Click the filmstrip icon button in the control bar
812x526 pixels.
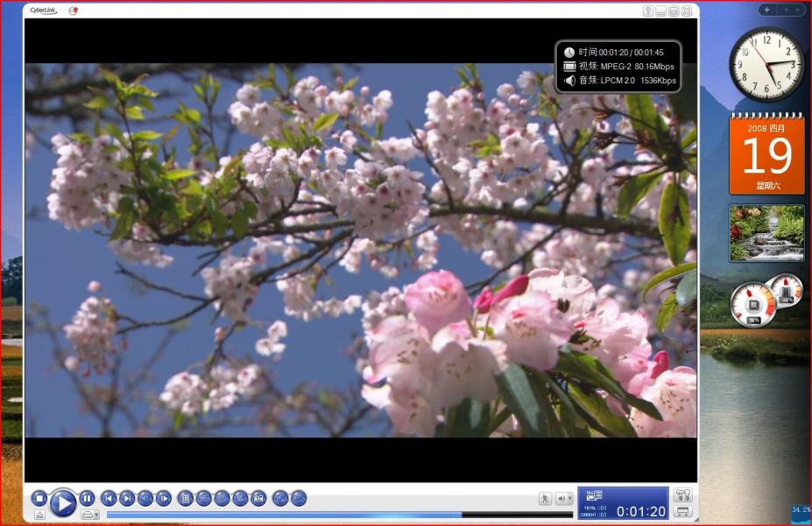186,499
